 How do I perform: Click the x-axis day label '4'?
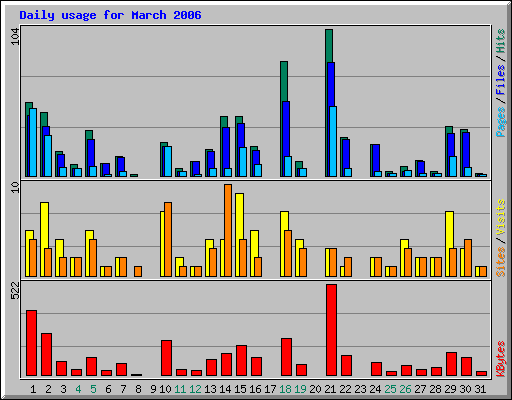(x=78, y=389)
